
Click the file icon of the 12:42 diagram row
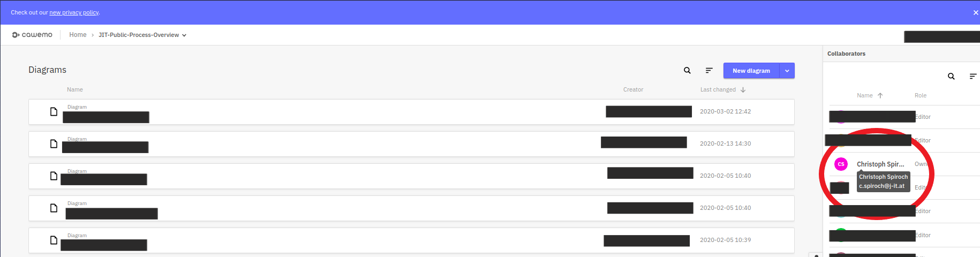pos(54,112)
